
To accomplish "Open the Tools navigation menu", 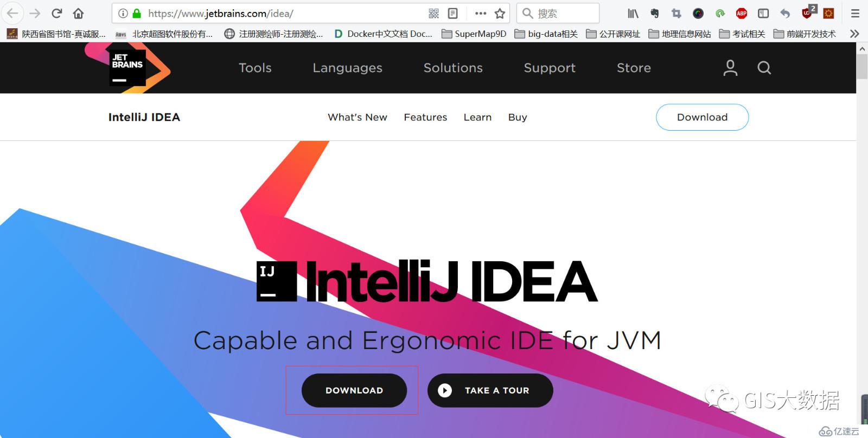I will 255,68.
